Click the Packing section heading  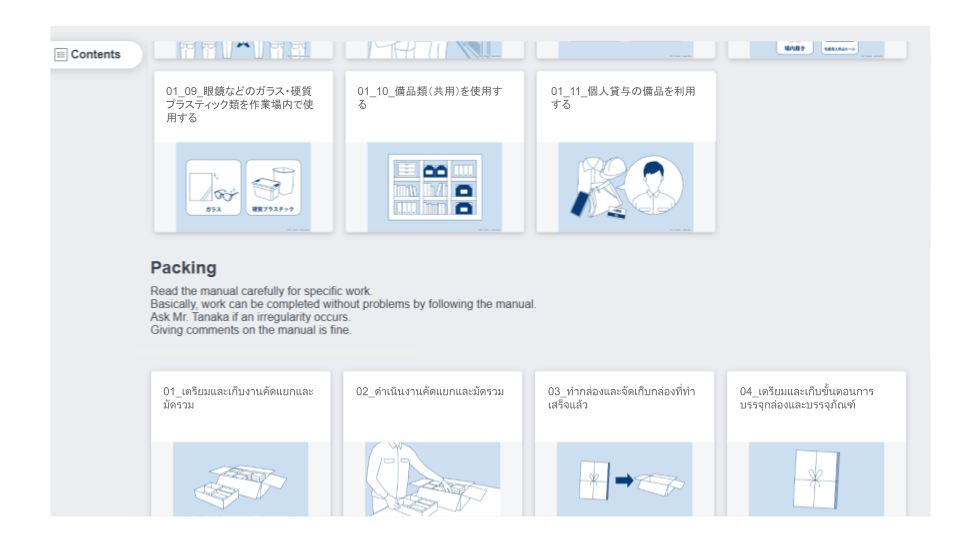[183, 268]
